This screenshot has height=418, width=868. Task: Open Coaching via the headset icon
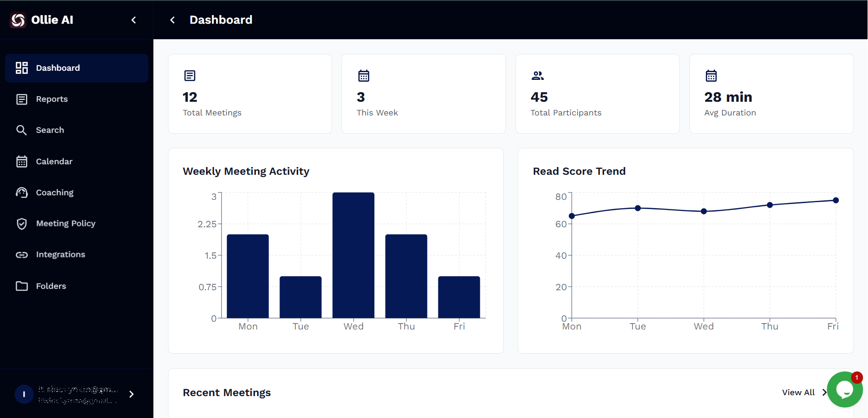pos(21,193)
